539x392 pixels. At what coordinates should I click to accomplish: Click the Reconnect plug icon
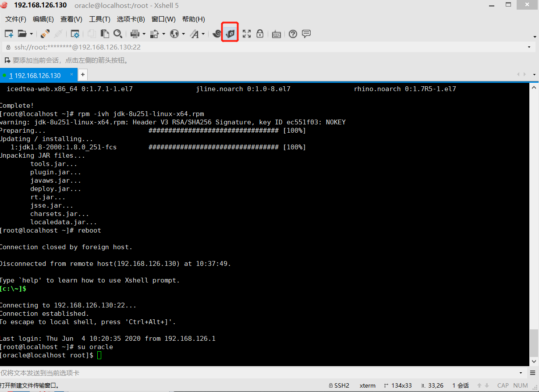pyautogui.click(x=45, y=34)
